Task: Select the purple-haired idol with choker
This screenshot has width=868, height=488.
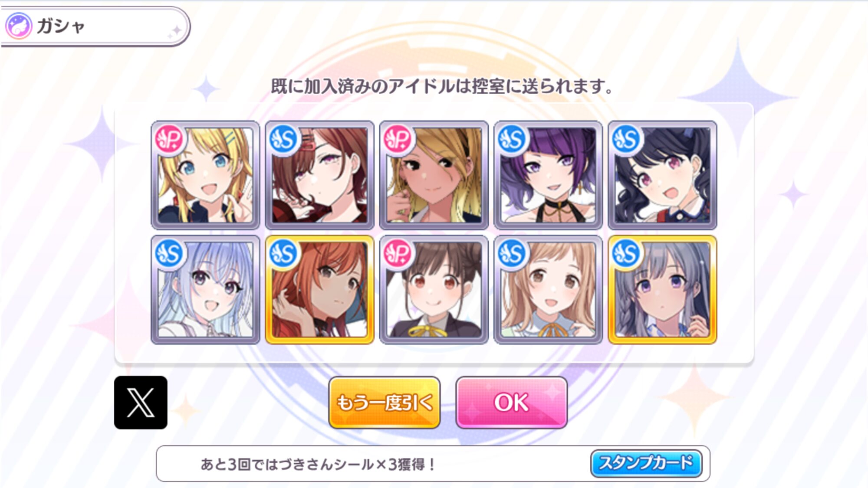Action: [548, 175]
